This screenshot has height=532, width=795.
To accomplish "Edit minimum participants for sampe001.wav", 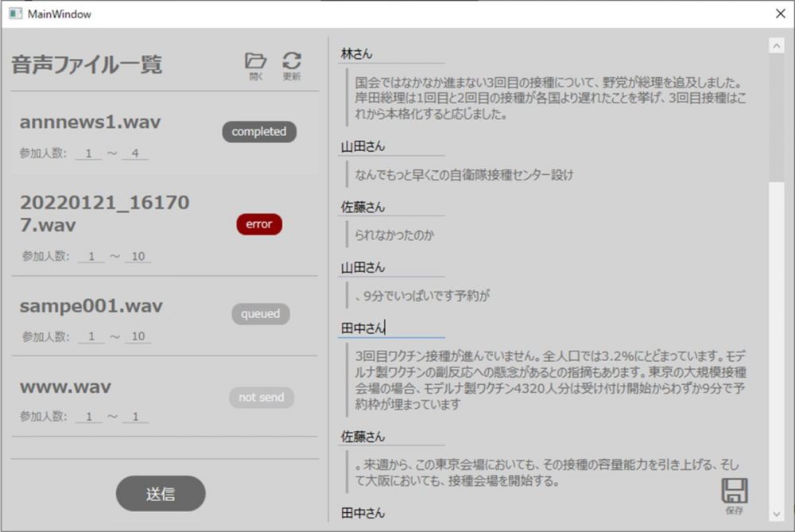I will (91, 336).
